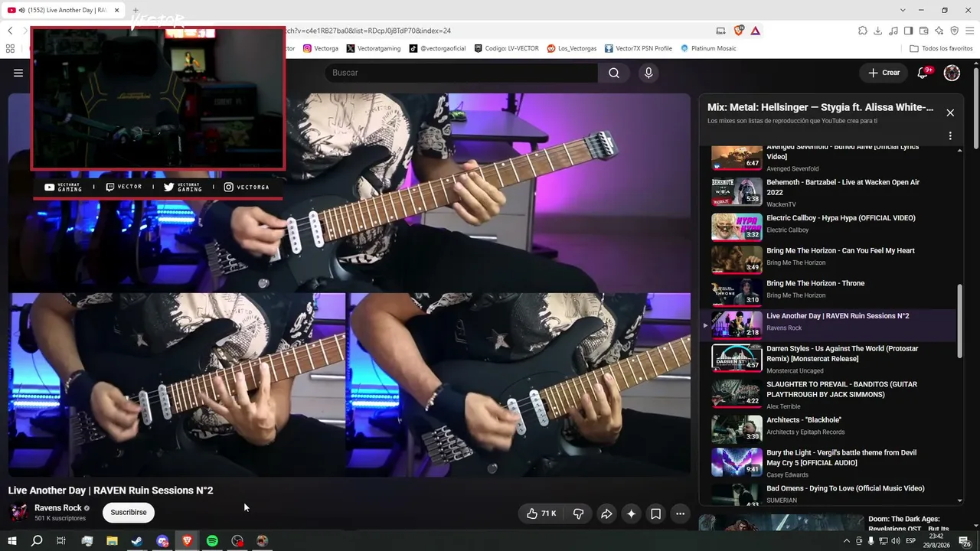Open the Codigo: LV-VECTOR bookmark
The height and width of the screenshot is (551, 980).
click(x=506, y=48)
